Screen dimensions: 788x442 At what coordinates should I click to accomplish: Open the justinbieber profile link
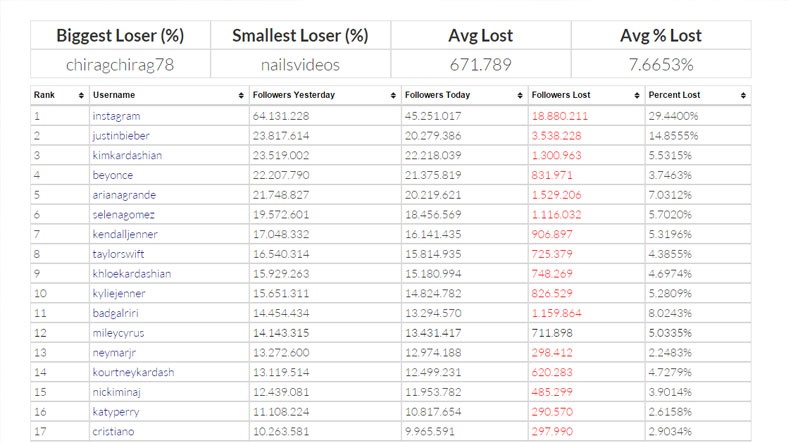[121, 136]
